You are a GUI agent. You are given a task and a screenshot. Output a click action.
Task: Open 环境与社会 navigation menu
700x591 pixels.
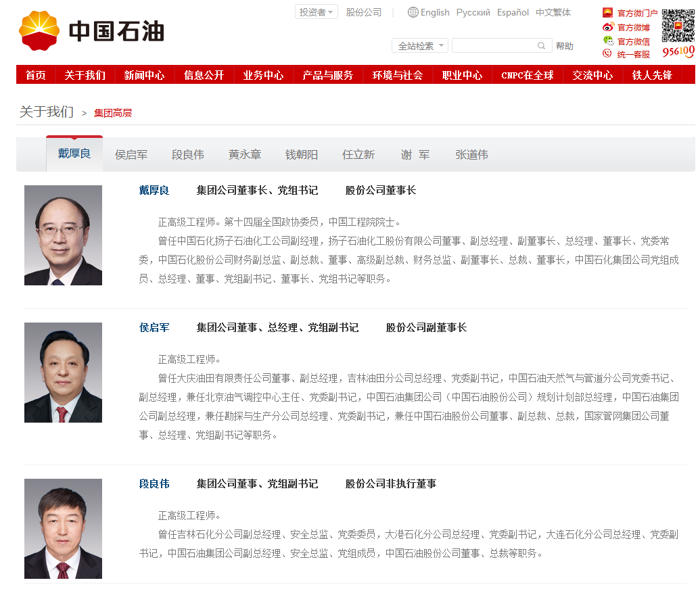tap(397, 75)
